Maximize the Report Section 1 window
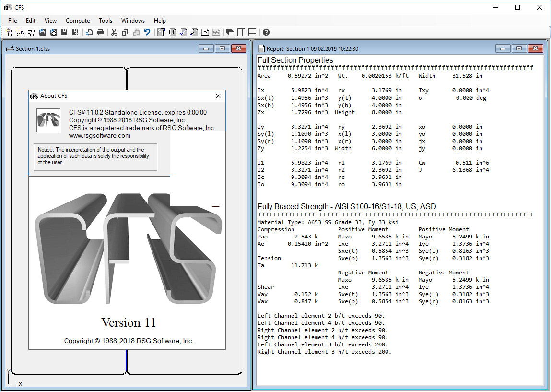The width and height of the screenshot is (551, 392). [519, 48]
